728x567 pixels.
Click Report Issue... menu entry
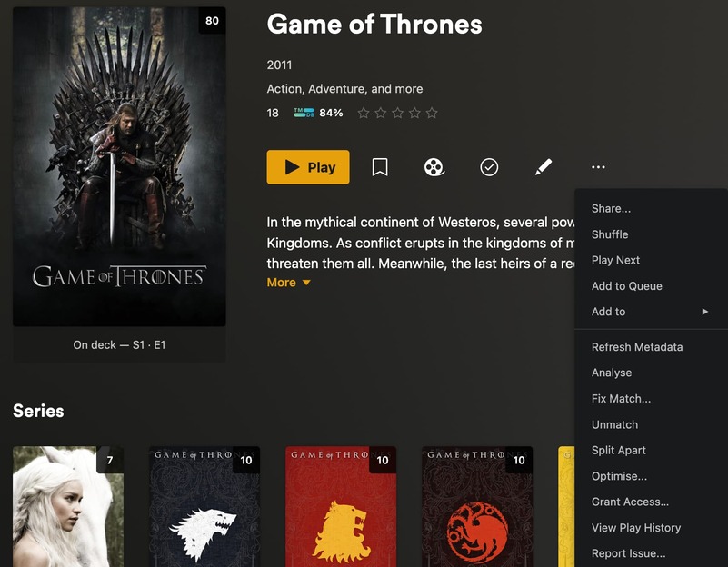pos(651,553)
